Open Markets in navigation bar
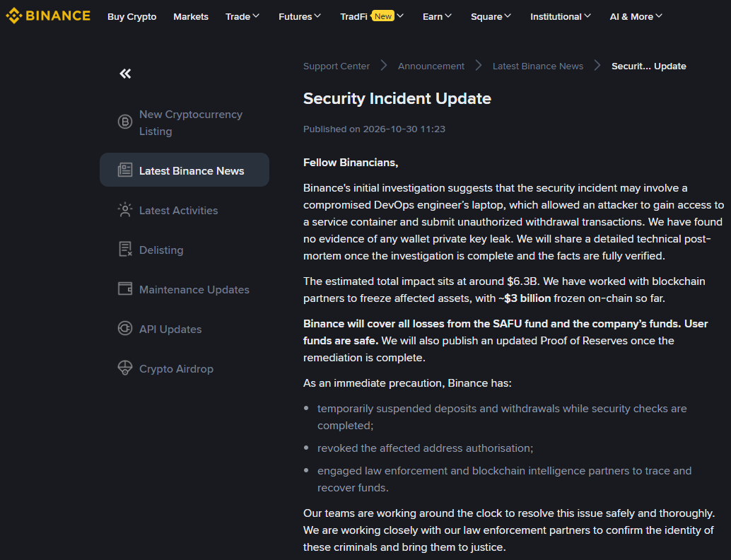Image resolution: width=731 pixels, height=560 pixels. click(191, 16)
